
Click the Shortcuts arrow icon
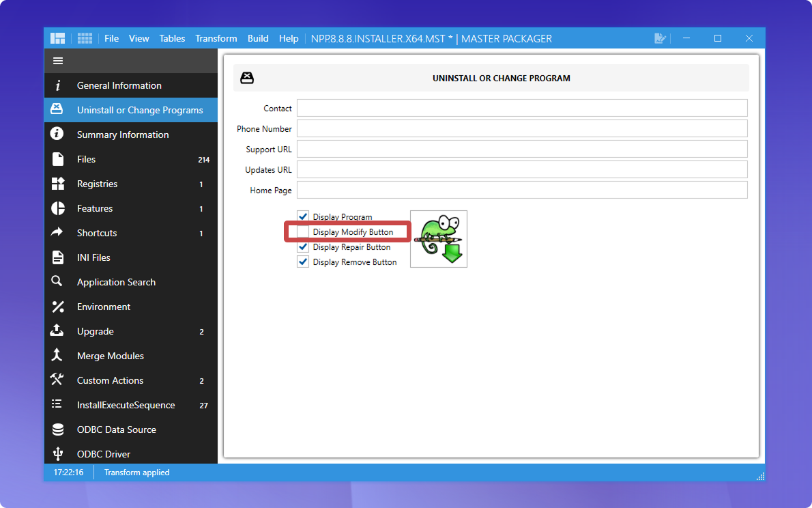tap(58, 233)
